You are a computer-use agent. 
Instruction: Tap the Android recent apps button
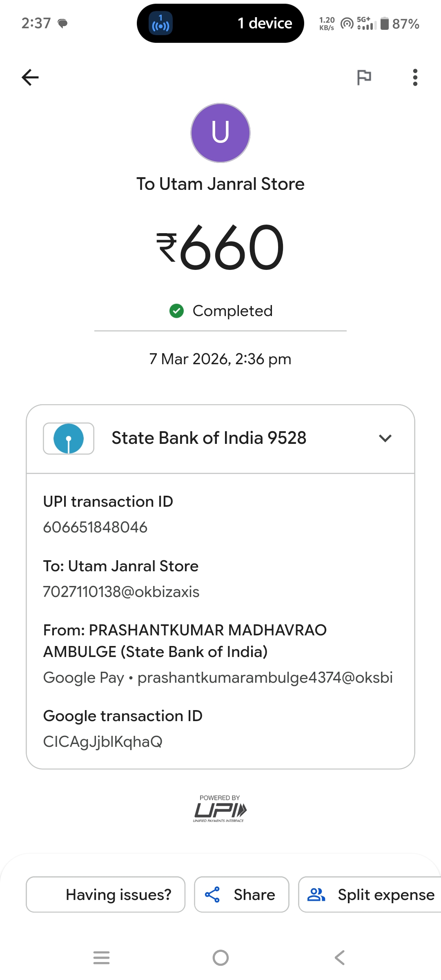pyautogui.click(x=101, y=958)
